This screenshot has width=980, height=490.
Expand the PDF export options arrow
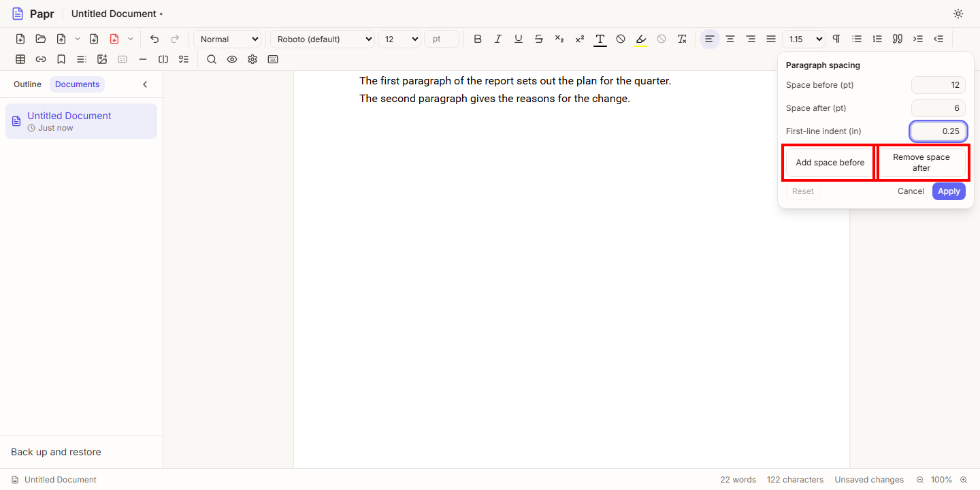pyautogui.click(x=131, y=39)
